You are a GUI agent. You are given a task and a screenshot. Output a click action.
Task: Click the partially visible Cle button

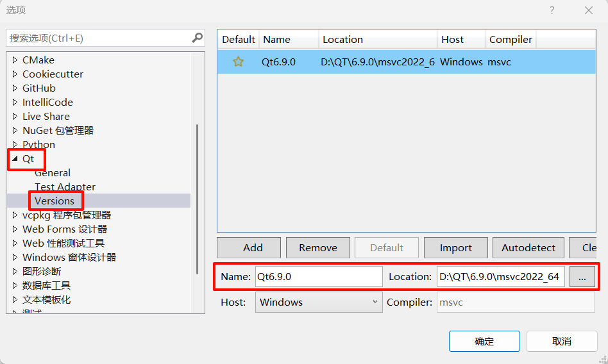coord(583,248)
